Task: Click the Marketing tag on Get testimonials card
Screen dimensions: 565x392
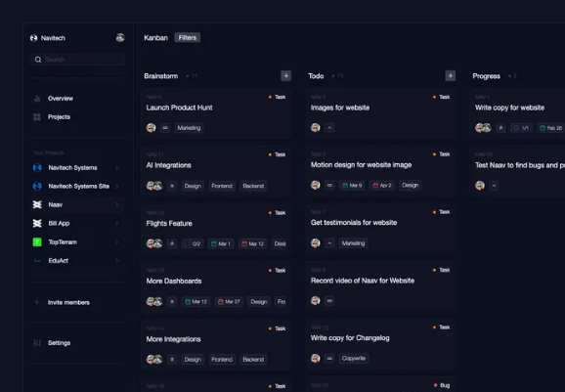Action: [x=353, y=243]
